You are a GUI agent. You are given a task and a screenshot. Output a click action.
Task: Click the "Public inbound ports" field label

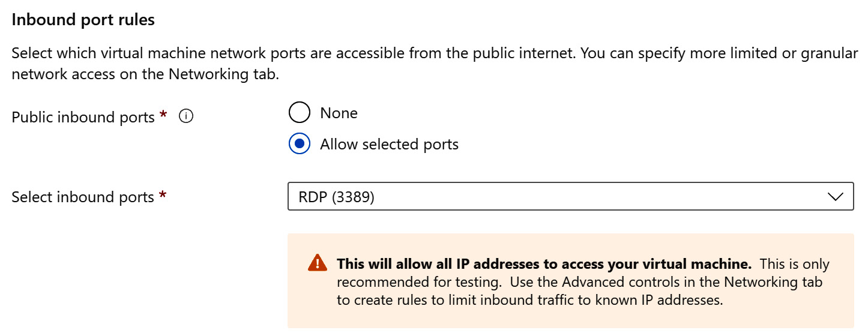coord(83,117)
